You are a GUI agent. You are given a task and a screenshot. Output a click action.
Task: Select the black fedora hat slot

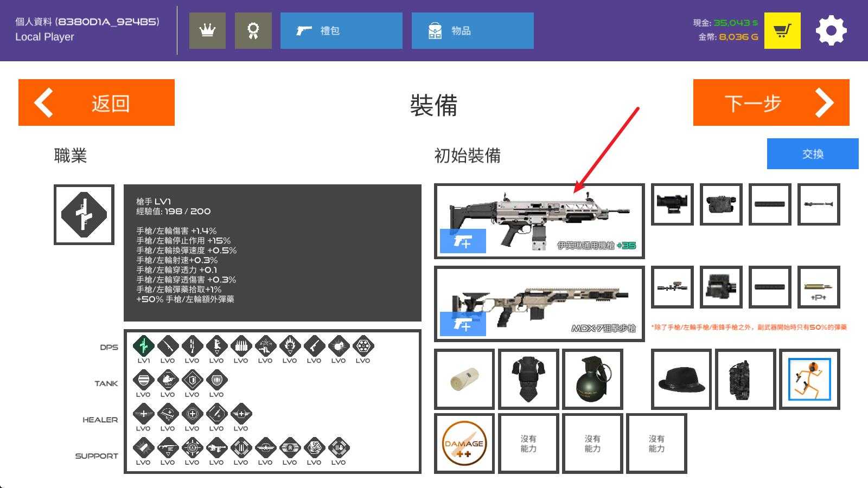tap(681, 379)
